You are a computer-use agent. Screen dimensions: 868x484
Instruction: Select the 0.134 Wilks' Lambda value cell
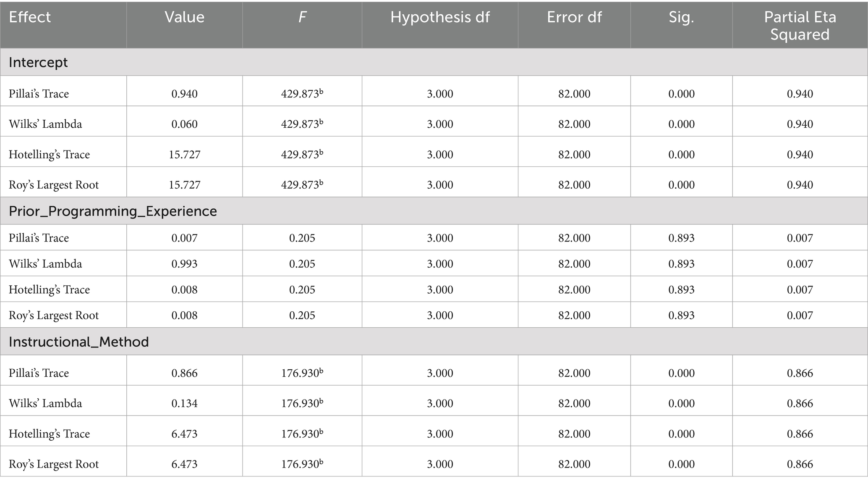tap(184, 403)
